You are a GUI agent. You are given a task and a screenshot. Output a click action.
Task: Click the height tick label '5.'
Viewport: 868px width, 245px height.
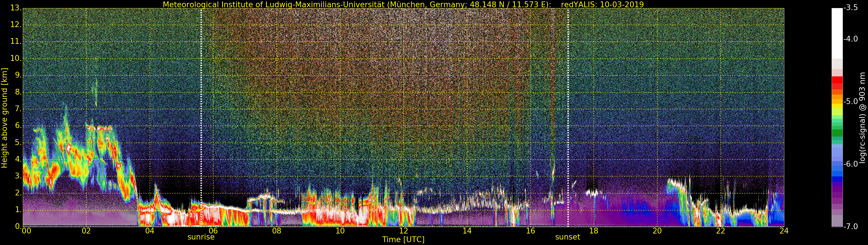click(x=18, y=143)
